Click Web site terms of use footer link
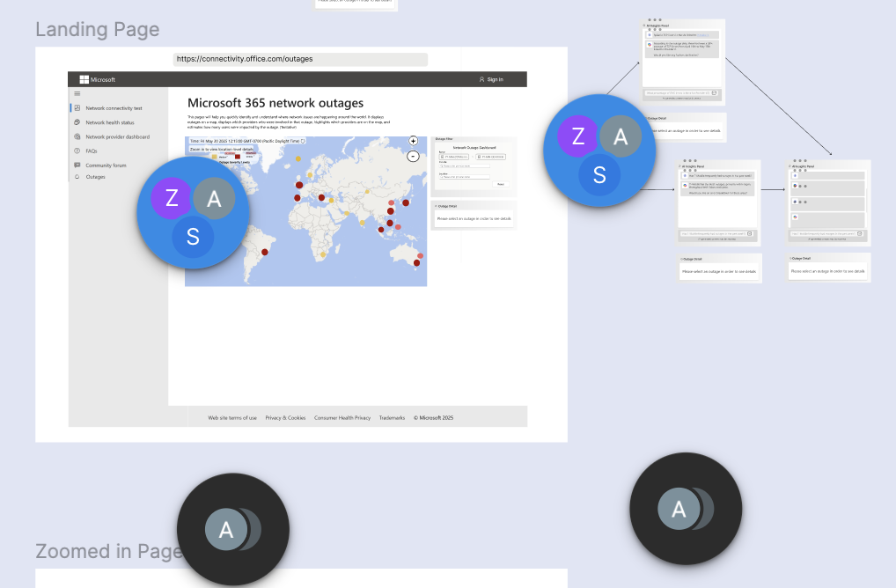 pyautogui.click(x=232, y=418)
